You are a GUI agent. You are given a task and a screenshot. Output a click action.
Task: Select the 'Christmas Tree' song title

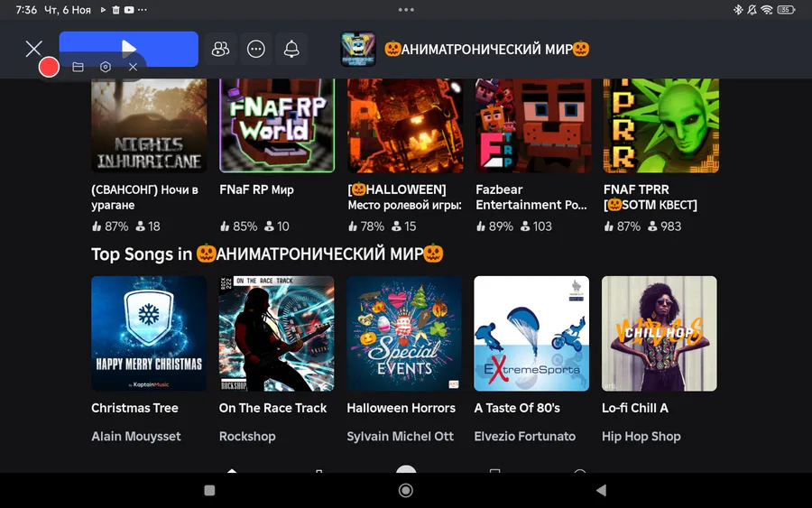tap(134, 408)
